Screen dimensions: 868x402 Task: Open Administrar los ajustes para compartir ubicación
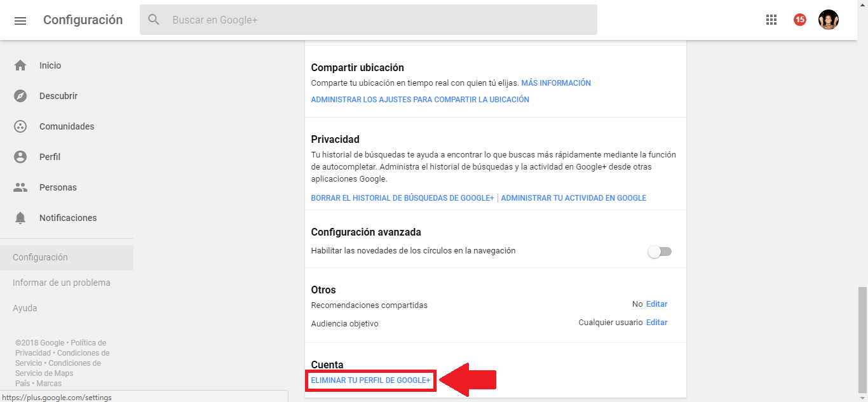[x=420, y=100]
